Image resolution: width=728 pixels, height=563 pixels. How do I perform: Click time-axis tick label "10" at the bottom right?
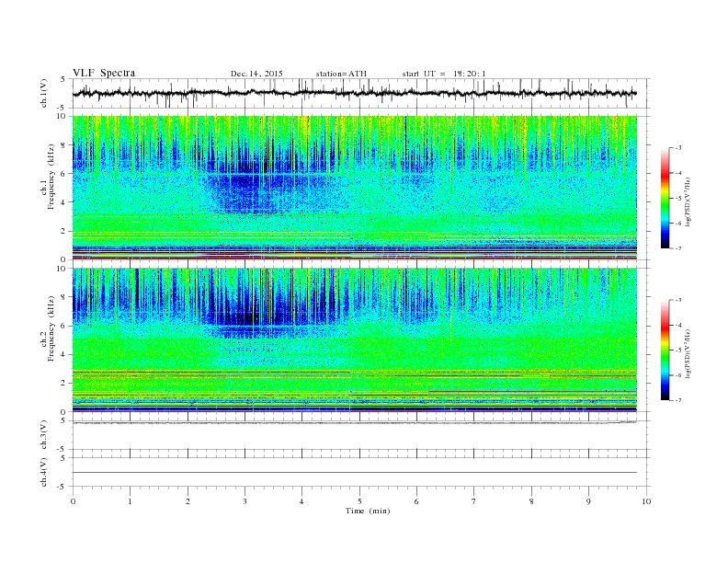pos(646,501)
